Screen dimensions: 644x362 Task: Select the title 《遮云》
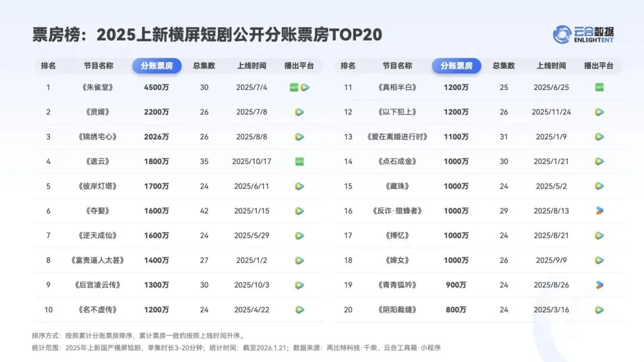(x=97, y=162)
